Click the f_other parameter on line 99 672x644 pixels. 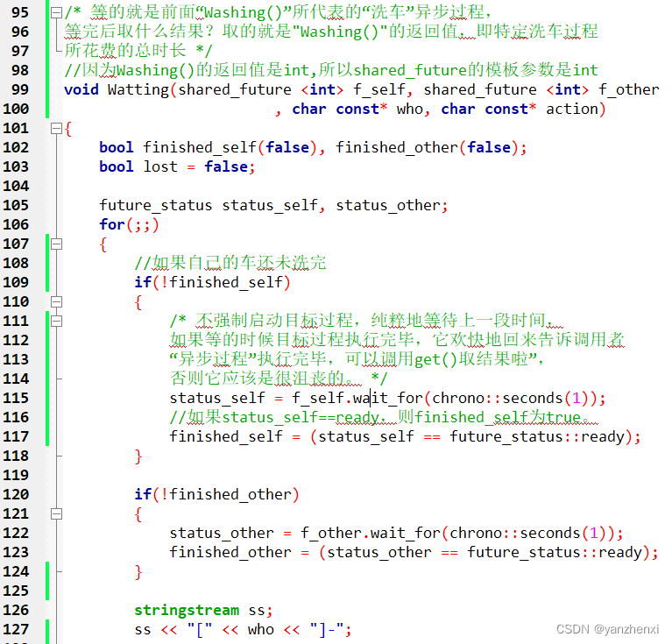point(629,89)
